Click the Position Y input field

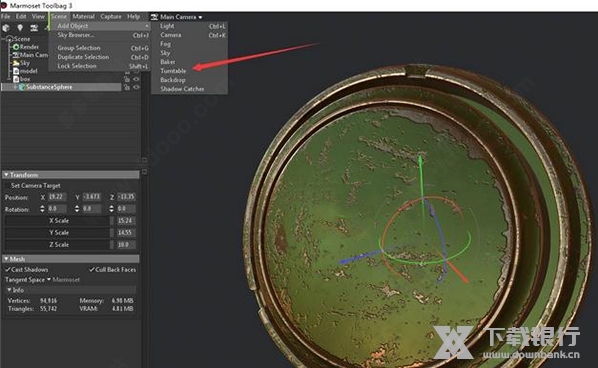coord(92,197)
